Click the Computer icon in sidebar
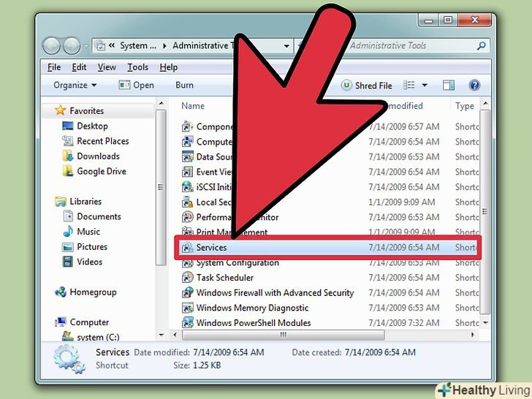The image size is (532, 399). point(61,322)
